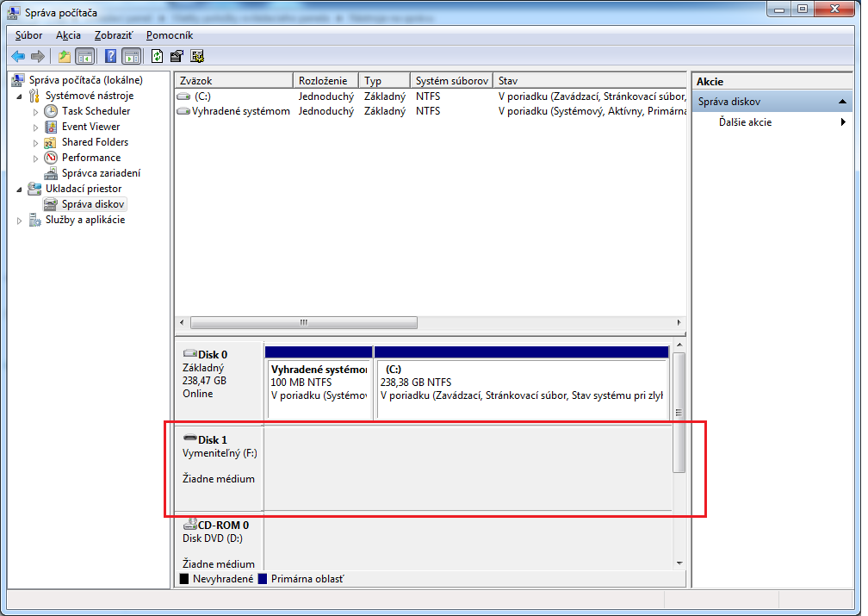This screenshot has width=868, height=616.
Task: Click the (C:) volume icon in list
Action: [183, 96]
